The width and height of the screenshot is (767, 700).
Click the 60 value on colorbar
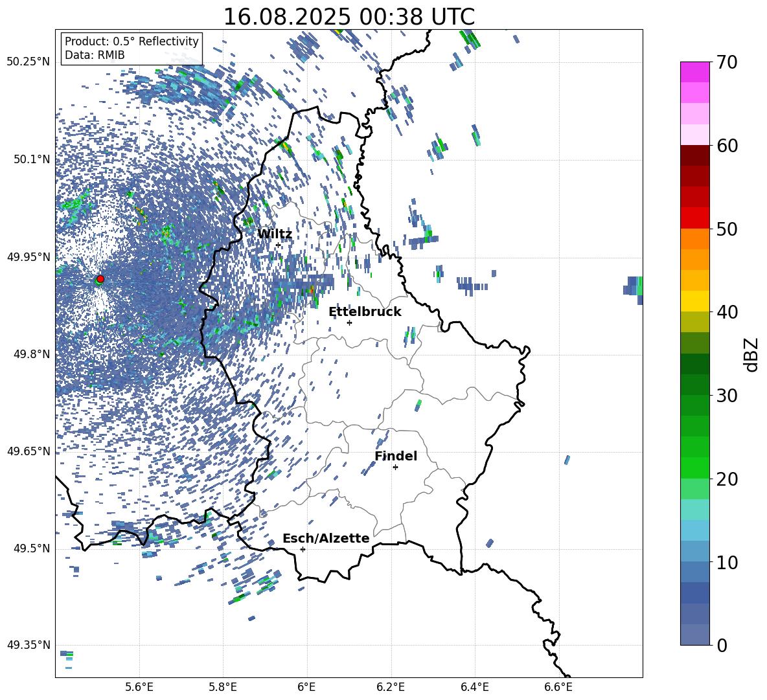click(727, 146)
